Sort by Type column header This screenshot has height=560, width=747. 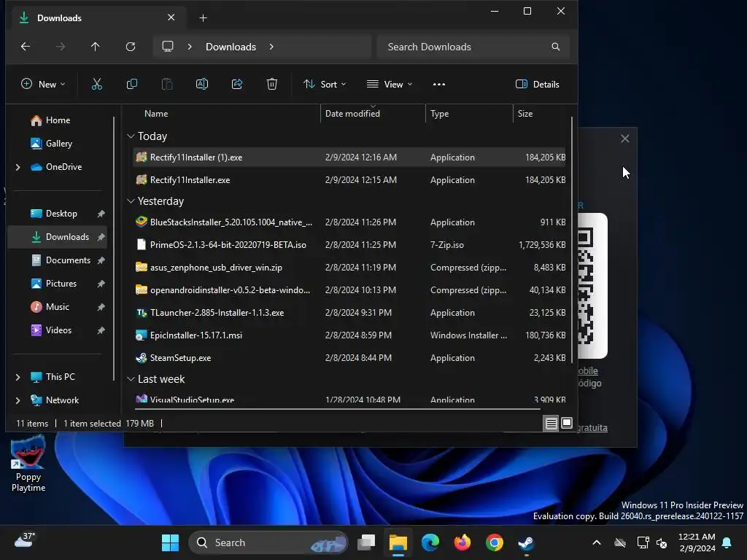point(440,114)
